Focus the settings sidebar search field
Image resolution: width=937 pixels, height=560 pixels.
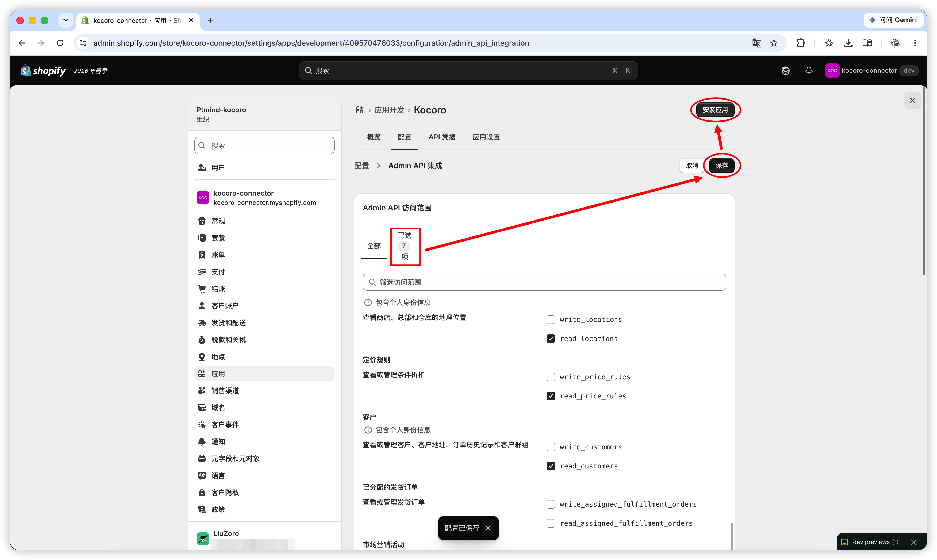(x=264, y=145)
